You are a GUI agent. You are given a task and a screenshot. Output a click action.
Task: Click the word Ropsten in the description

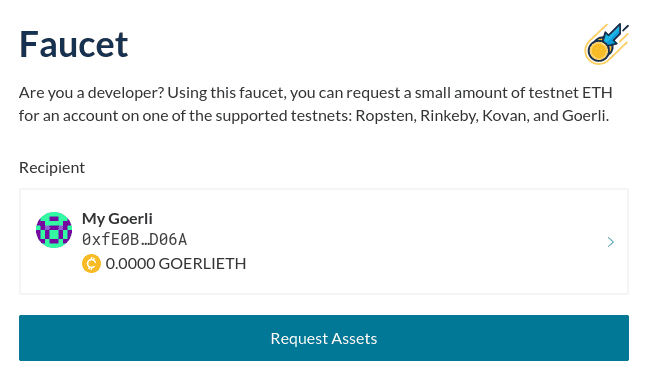[386, 116]
